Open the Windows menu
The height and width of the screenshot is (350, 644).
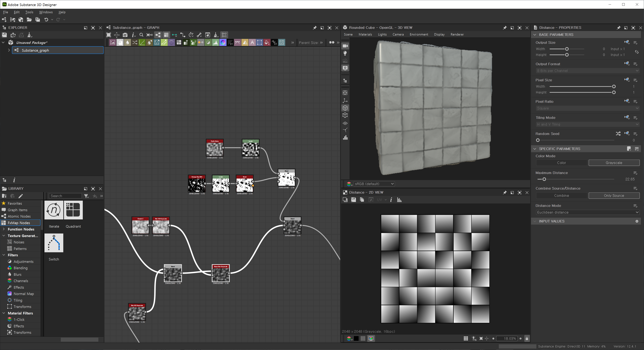46,12
